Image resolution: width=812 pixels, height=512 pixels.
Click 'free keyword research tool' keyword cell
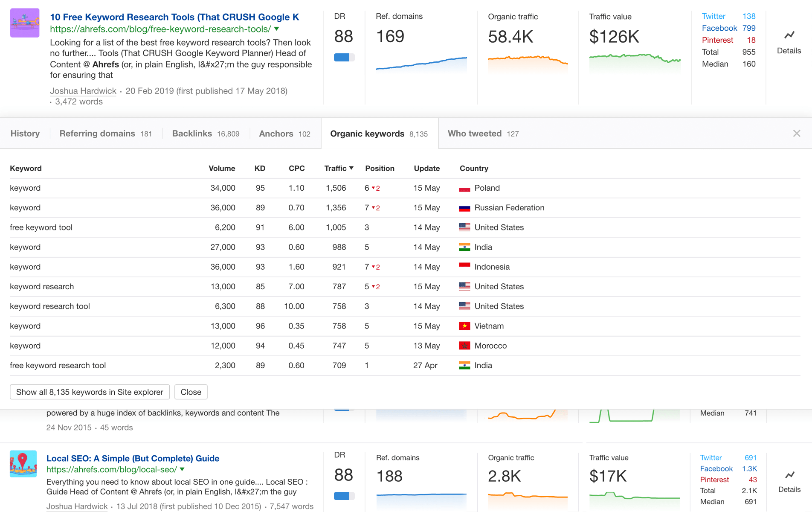[58, 365]
